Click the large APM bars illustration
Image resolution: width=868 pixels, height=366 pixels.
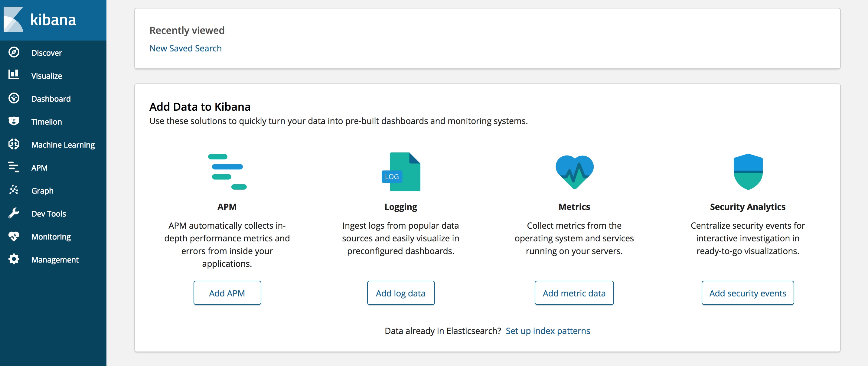click(x=227, y=172)
